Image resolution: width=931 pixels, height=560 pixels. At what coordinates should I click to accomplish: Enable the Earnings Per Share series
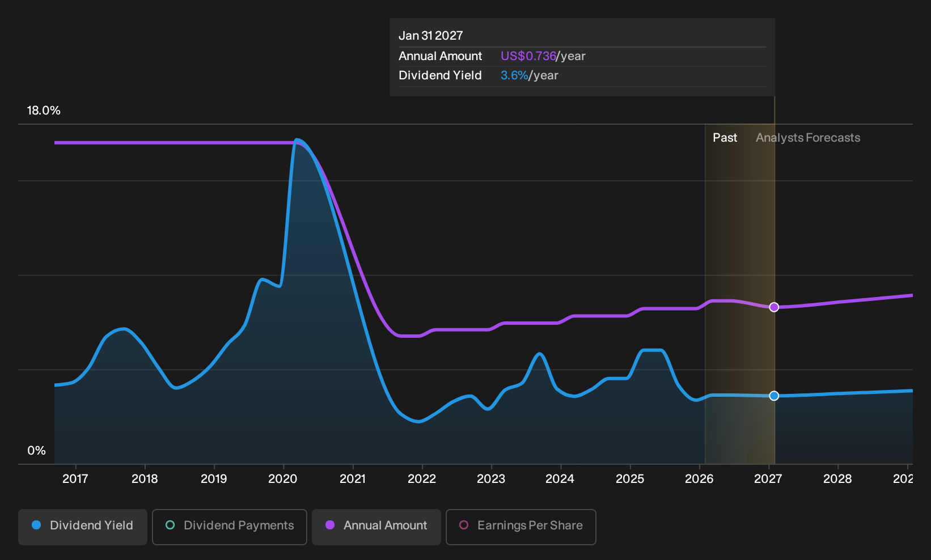click(521, 527)
